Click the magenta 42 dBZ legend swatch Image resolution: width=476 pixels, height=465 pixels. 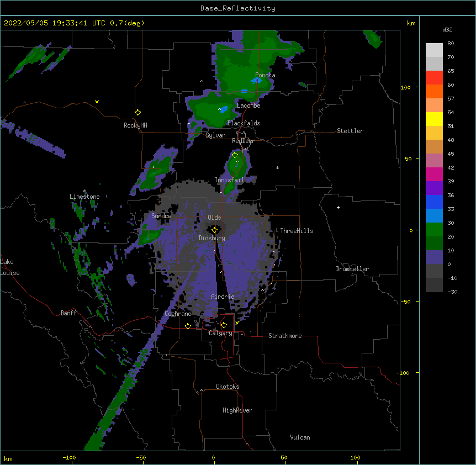(x=434, y=174)
